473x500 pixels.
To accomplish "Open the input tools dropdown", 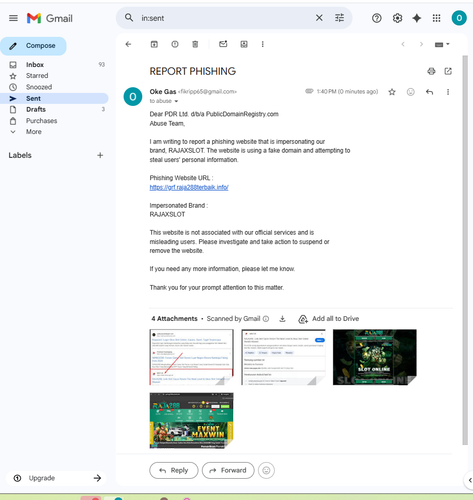I will (442, 44).
